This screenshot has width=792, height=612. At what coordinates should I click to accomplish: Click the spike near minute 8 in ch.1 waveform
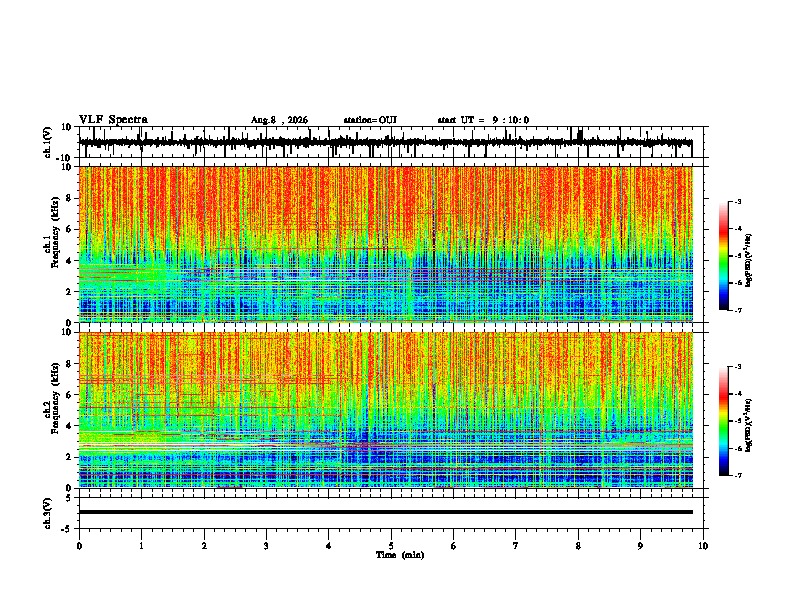click(x=580, y=136)
